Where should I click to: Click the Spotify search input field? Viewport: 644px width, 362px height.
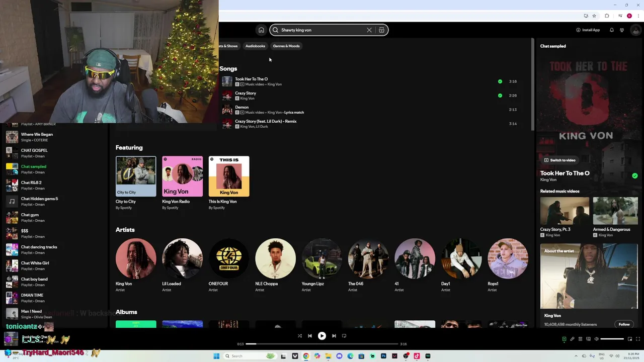coord(329,30)
